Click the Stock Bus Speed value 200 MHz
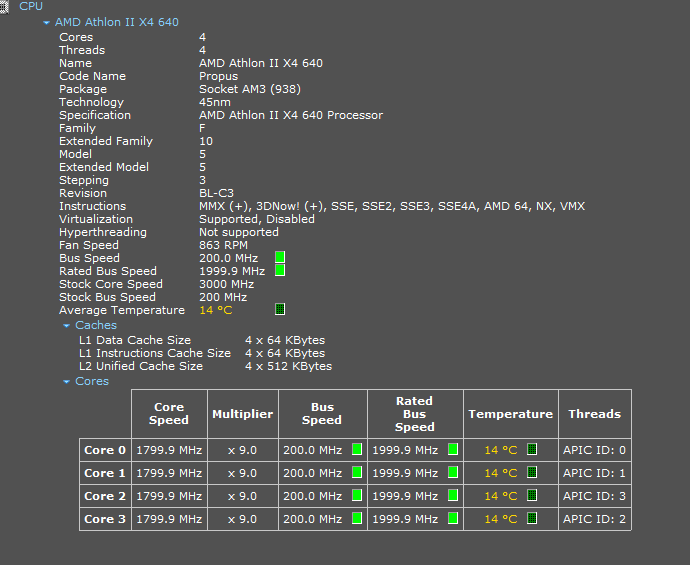Image resolution: width=690 pixels, height=565 pixels. tap(223, 297)
